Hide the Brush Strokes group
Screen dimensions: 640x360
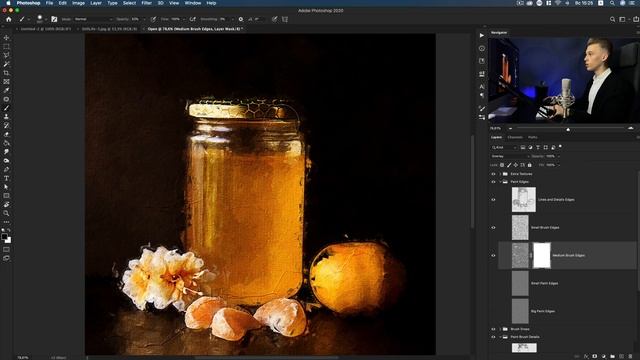point(493,329)
